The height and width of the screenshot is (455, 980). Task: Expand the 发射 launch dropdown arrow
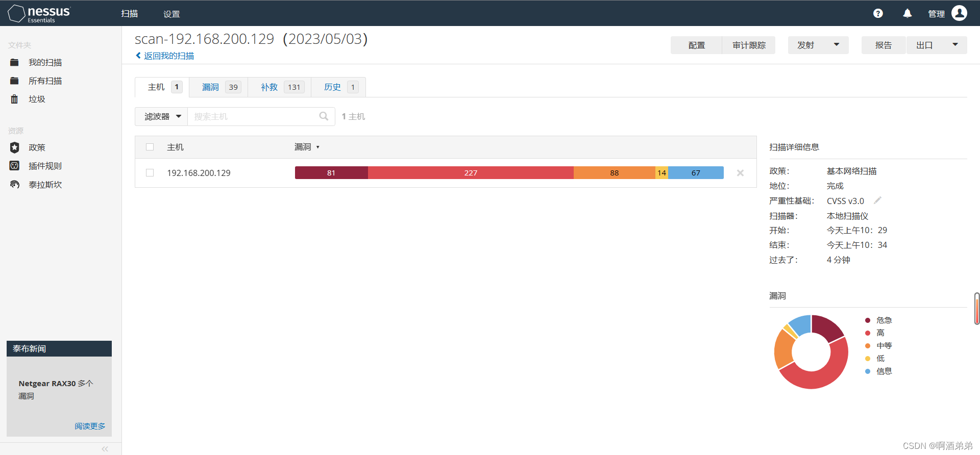[x=837, y=45]
